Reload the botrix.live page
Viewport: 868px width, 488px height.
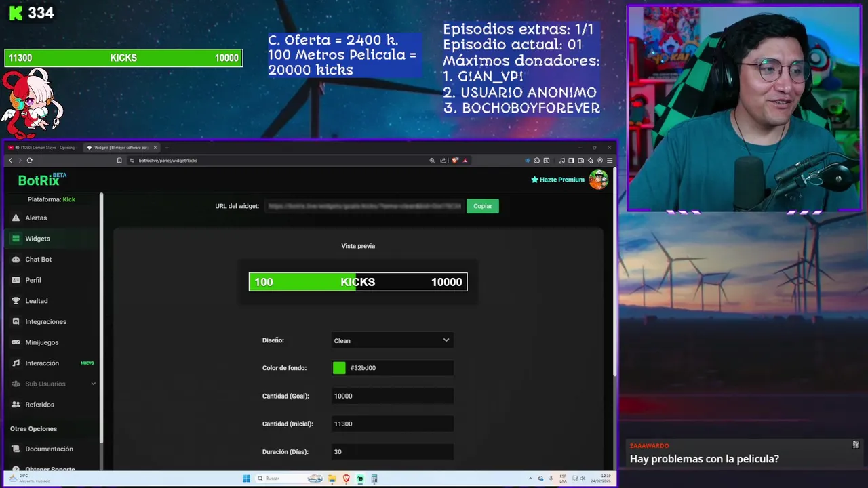click(x=29, y=161)
